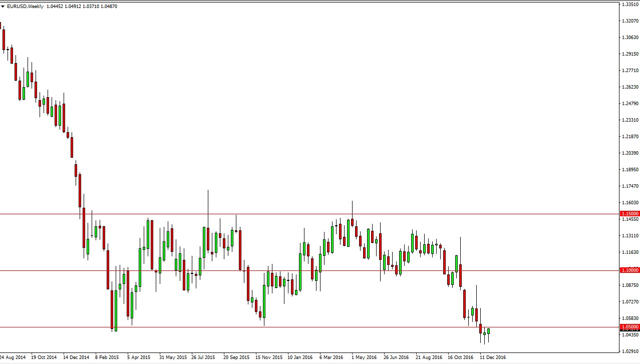Image resolution: width=640 pixels, height=364 pixels.
Task: Click the 16 Oct 2016 date label
Action: pyautogui.click(x=460, y=357)
